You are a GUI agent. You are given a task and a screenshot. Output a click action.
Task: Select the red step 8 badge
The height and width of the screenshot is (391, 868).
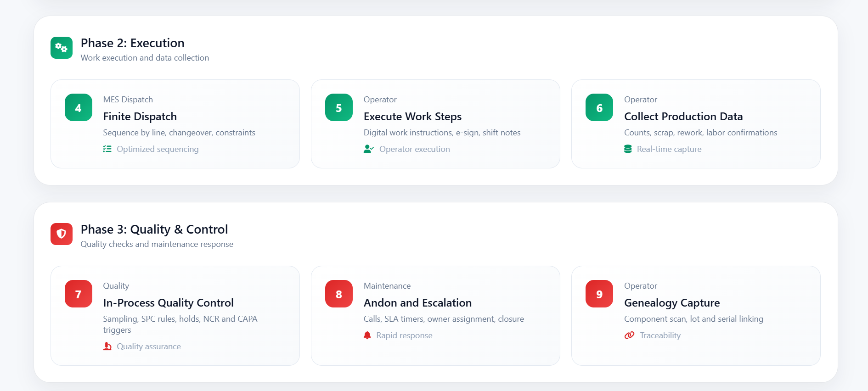tap(339, 294)
